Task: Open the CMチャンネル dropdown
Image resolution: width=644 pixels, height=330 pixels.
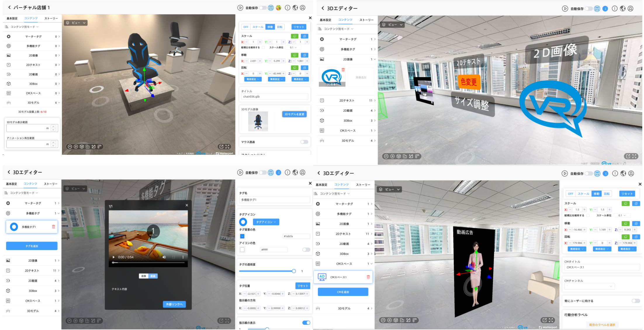Action: [x=589, y=286]
